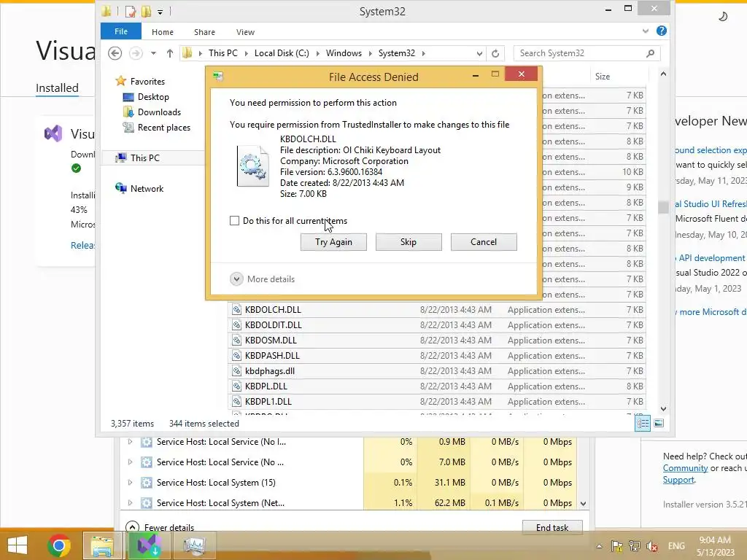Open Visual Studio Installer taskbar icon
The image size is (747, 560).
(149, 545)
